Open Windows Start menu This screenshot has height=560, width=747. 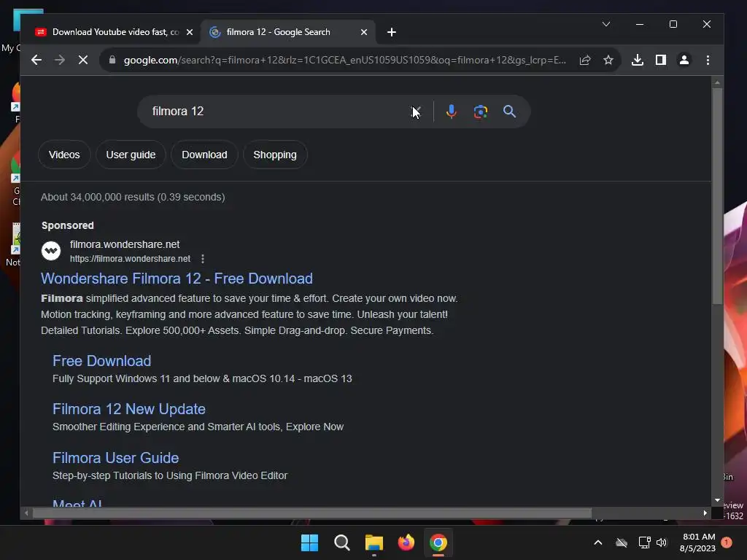tap(309, 542)
